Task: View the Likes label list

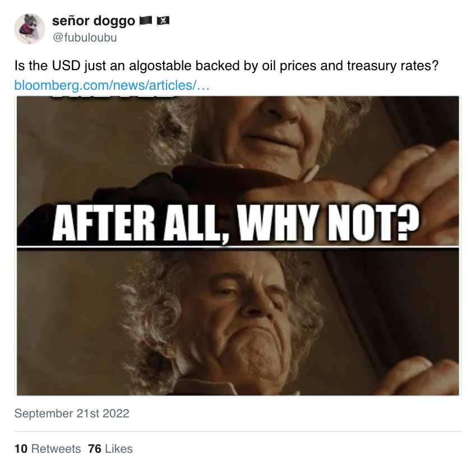Action: (x=119, y=449)
